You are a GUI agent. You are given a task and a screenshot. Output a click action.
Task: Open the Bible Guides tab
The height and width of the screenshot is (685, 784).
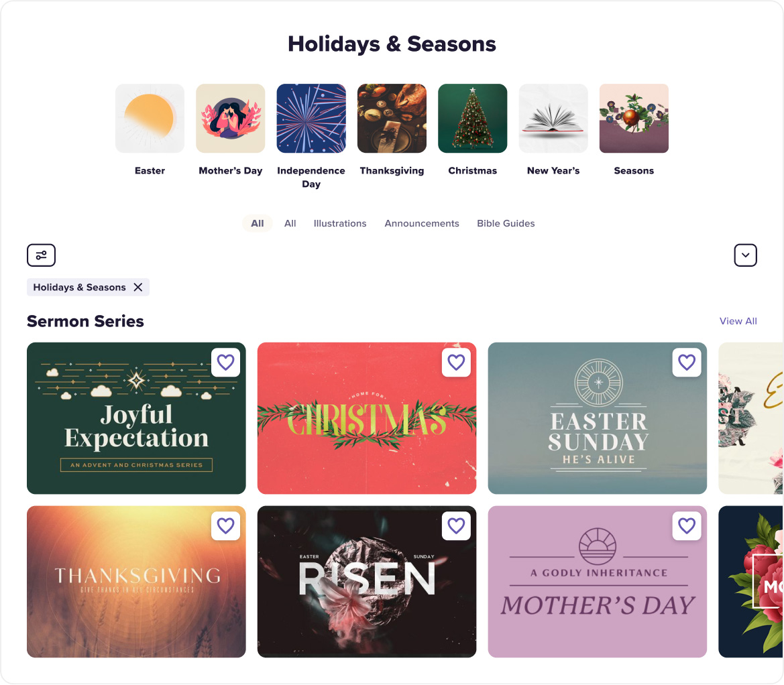[506, 224]
